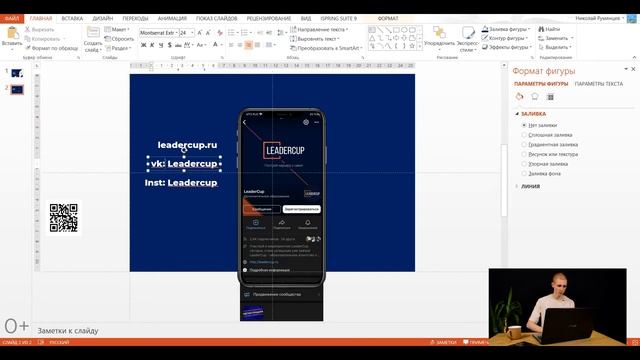Select slide 1 thumbnail
Image resolution: width=640 pixels, height=360 pixels.
17,73
